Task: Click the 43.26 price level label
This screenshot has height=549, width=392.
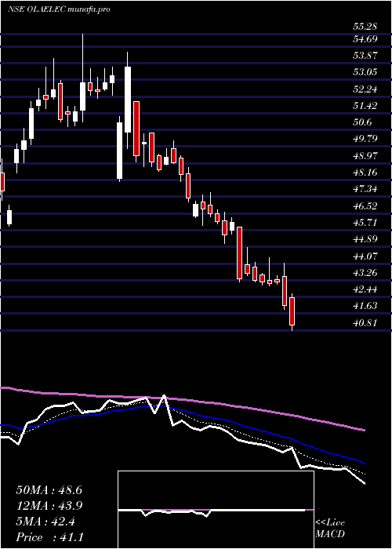Action: point(365,272)
